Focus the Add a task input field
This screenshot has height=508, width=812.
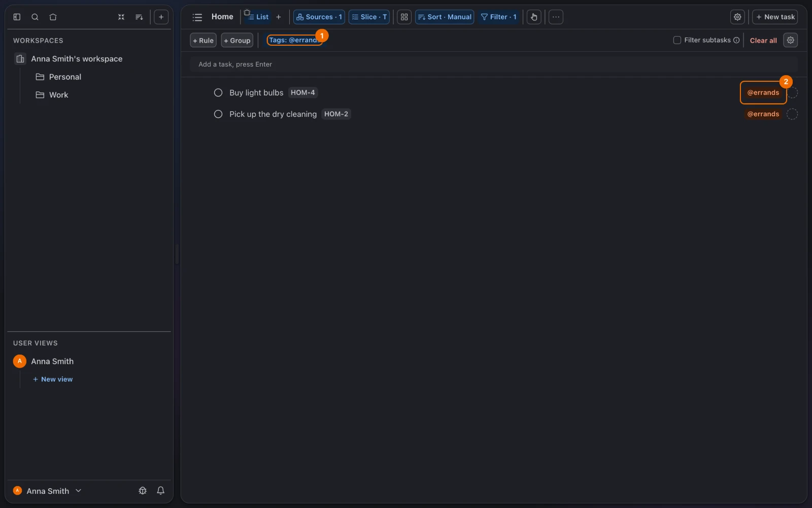(x=494, y=65)
